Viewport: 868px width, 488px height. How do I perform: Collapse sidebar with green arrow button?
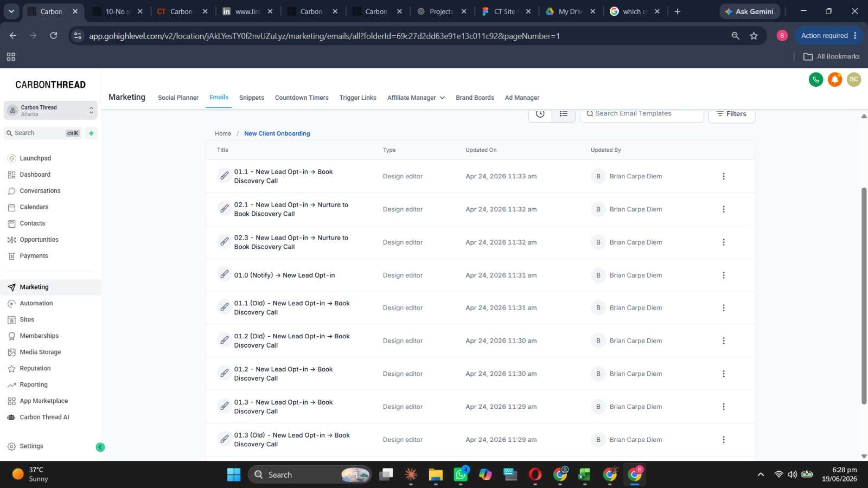[x=100, y=447]
